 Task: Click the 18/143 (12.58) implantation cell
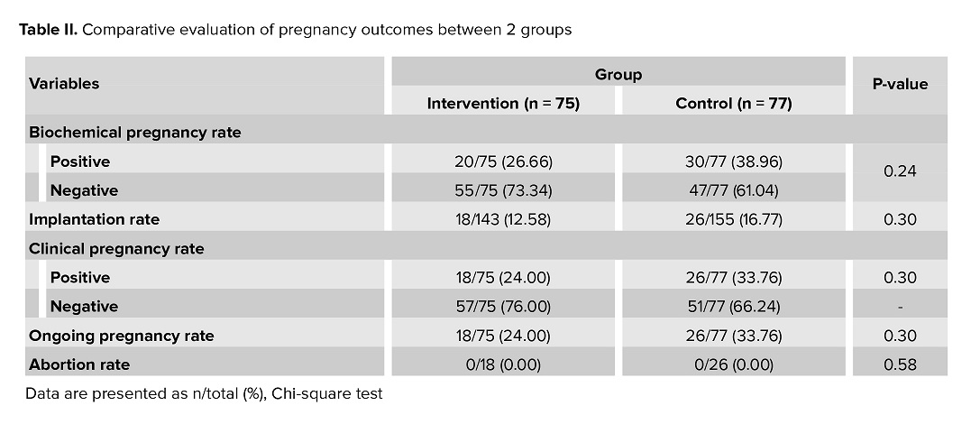[x=502, y=218]
